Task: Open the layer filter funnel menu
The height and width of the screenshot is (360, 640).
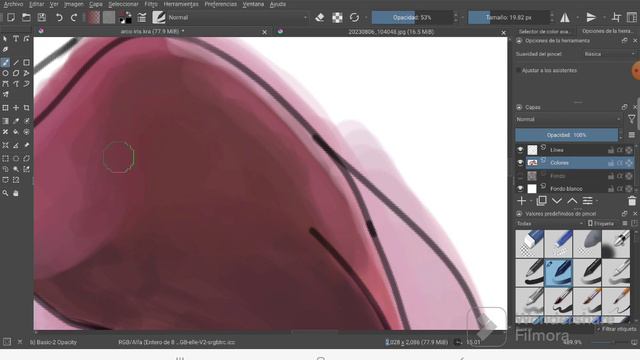Action: coord(631,119)
